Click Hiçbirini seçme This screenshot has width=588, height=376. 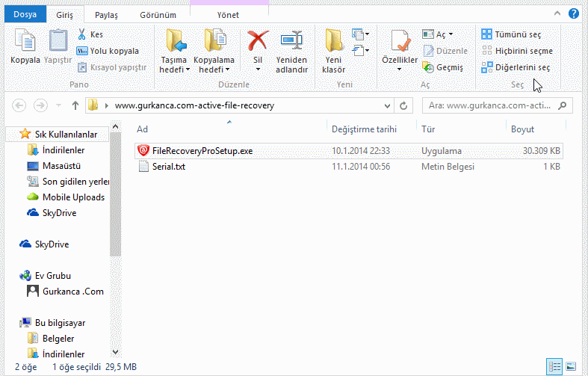click(x=517, y=51)
